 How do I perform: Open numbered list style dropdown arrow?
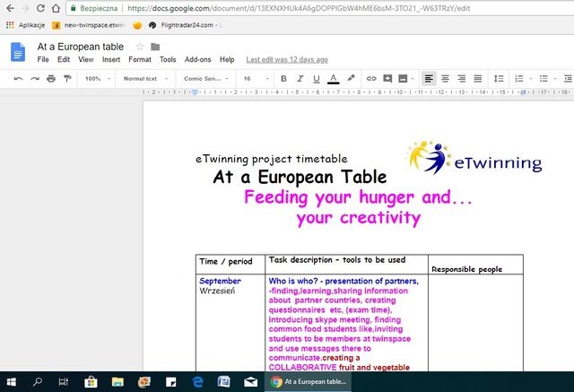(x=530, y=79)
